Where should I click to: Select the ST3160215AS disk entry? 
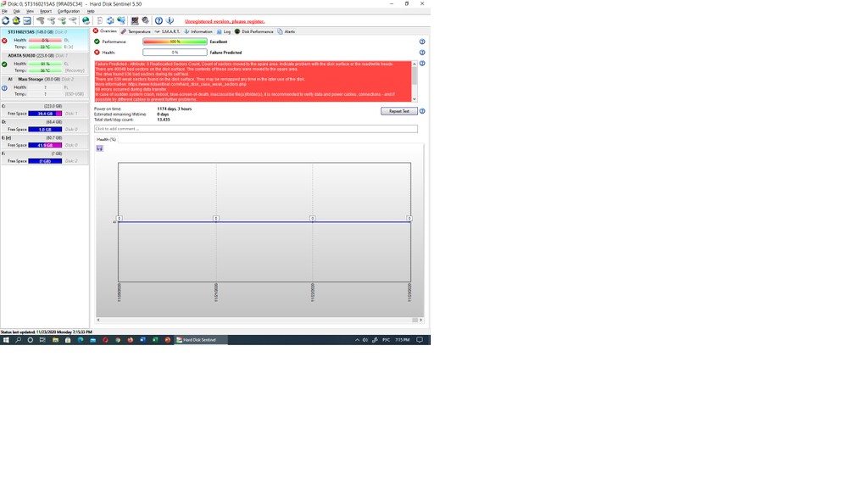(x=44, y=39)
